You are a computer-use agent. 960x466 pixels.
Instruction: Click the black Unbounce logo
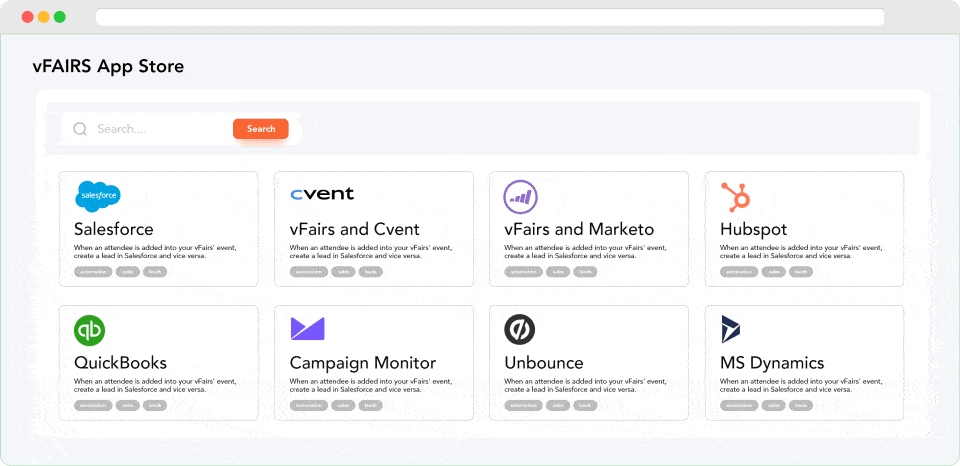point(520,329)
